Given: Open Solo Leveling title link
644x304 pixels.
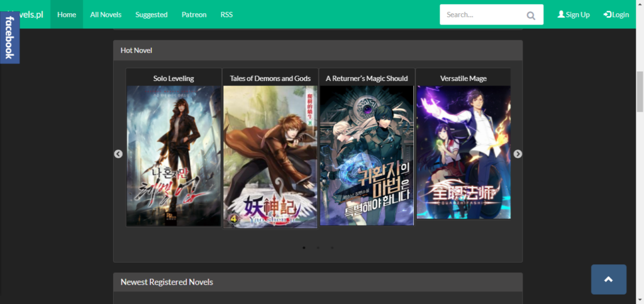Looking at the screenshot, I should pyautogui.click(x=174, y=79).
